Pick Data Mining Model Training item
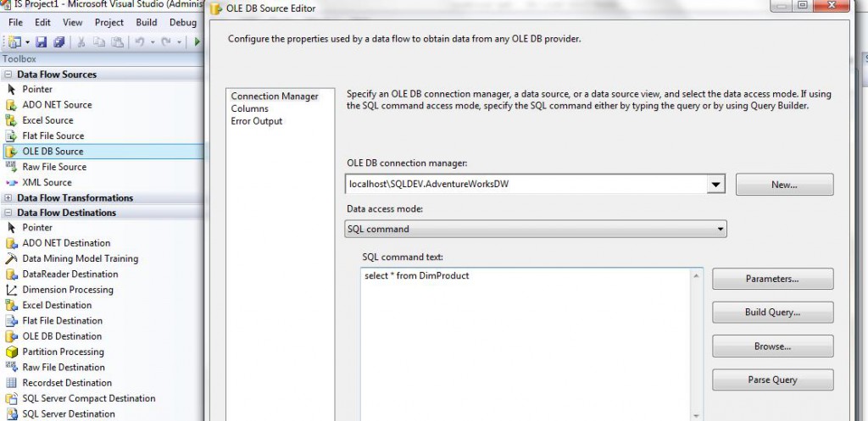The width and height of the screenshot is (868, 421). pos(80,258)
